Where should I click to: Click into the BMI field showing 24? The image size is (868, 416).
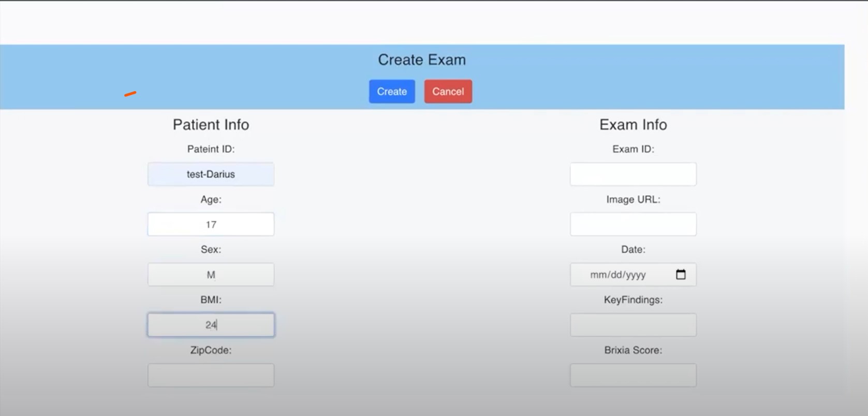[x=211, y=325]
